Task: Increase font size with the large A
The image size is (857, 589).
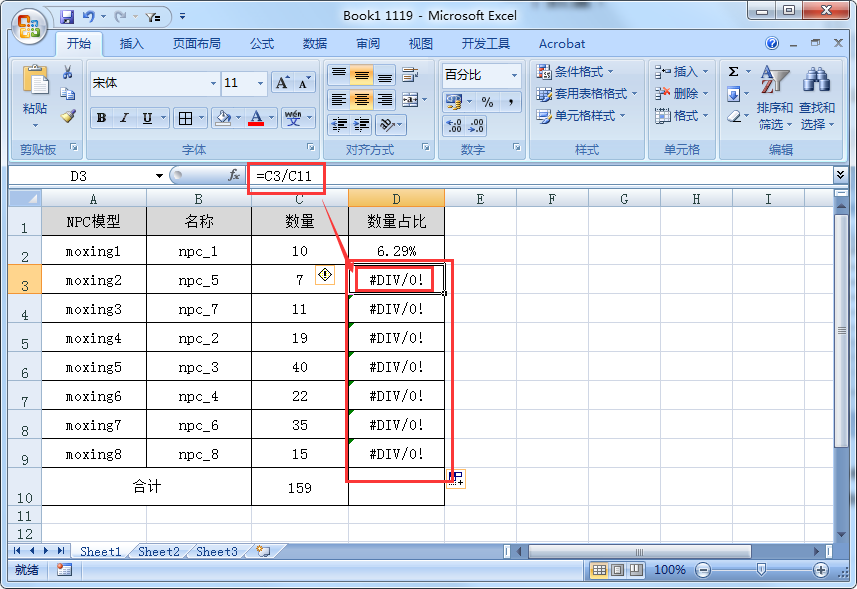Action: (282, 83)
